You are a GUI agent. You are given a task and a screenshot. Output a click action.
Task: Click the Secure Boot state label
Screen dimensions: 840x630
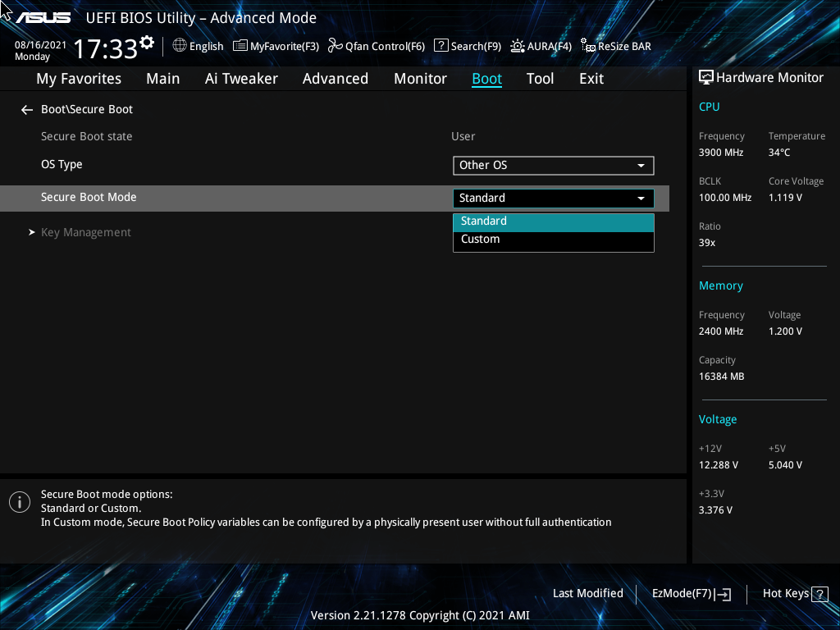(x=87, y=137)
